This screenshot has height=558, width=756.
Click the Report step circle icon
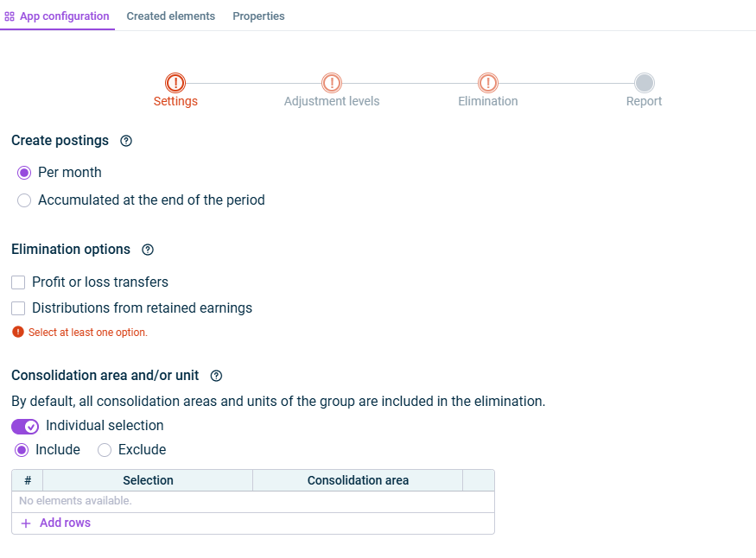pyautogui.click(x=644, y=83)
